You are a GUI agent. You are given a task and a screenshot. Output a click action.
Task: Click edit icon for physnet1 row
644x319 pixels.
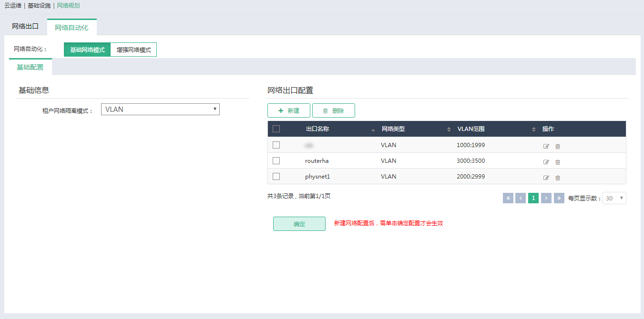coord(546,178)
